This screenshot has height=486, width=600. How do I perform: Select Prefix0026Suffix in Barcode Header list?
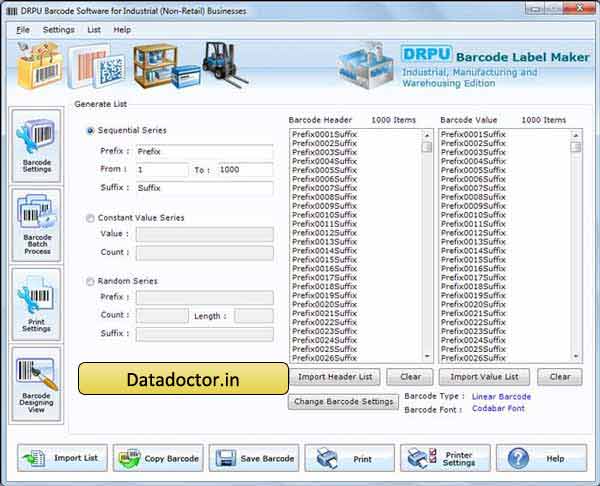click(x=324, y=358)
